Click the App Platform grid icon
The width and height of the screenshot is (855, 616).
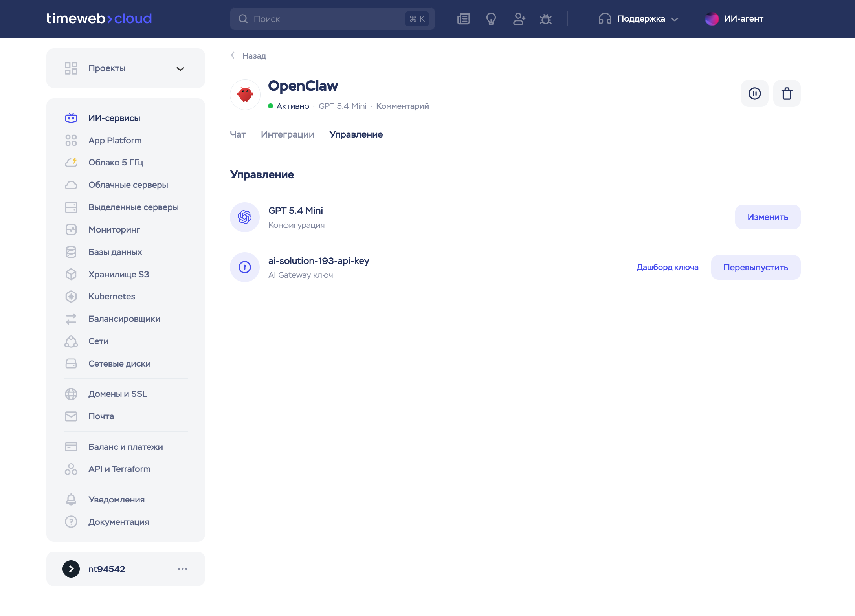(71, 140)
